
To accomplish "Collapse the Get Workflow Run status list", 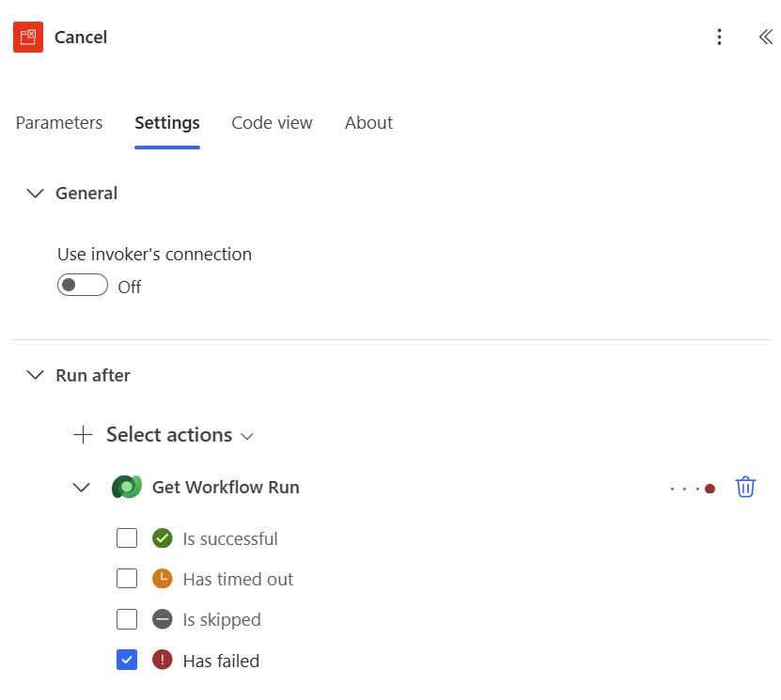I will coord(82,487).
